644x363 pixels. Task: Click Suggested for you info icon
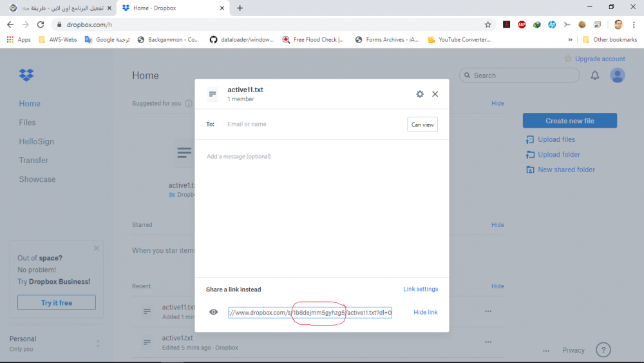pyautogui.click(x=188, y=104)
